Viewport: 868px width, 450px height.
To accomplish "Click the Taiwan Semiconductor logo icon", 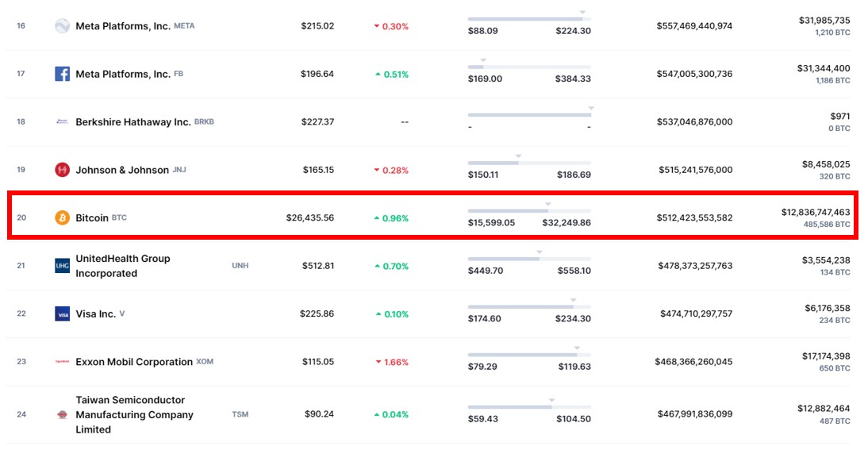I will 62,414.
